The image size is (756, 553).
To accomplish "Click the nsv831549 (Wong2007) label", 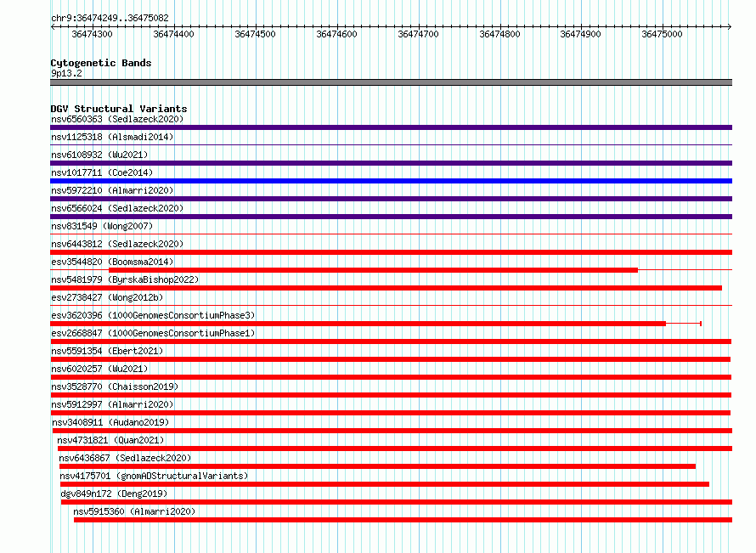I will [102, 226].
